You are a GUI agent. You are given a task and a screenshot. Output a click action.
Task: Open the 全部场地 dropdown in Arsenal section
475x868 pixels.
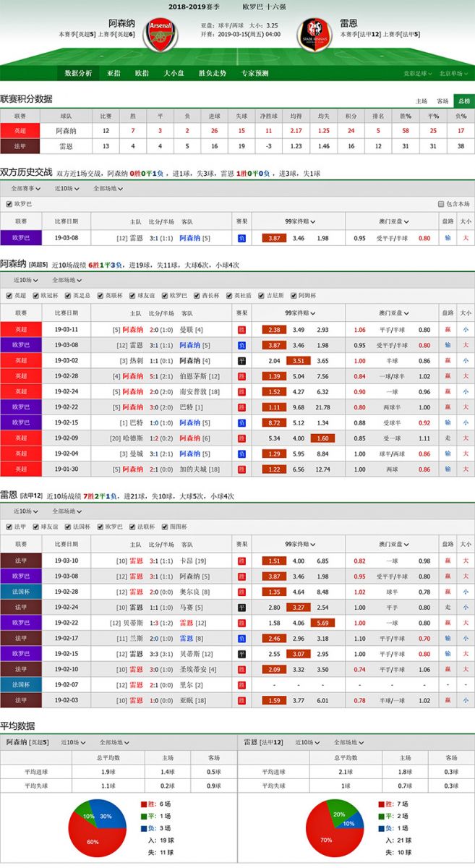pos(67,279)
